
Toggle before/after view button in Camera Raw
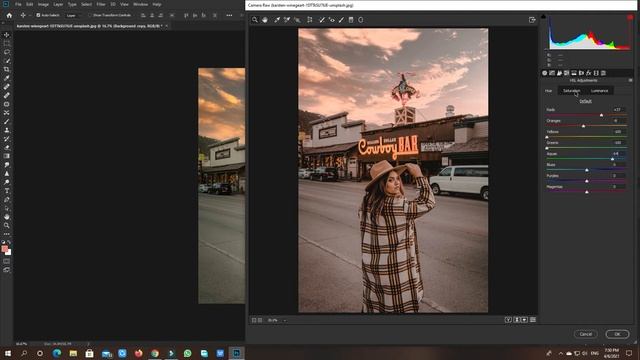coord(508,320)
